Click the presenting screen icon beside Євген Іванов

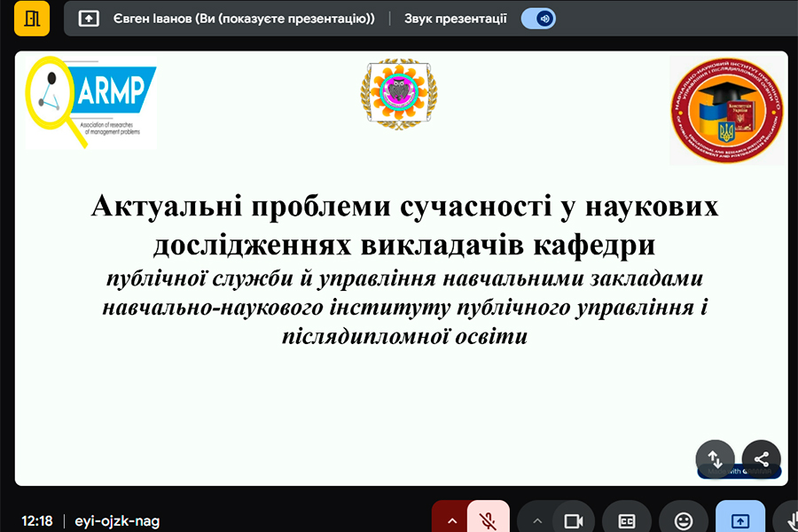89,19
